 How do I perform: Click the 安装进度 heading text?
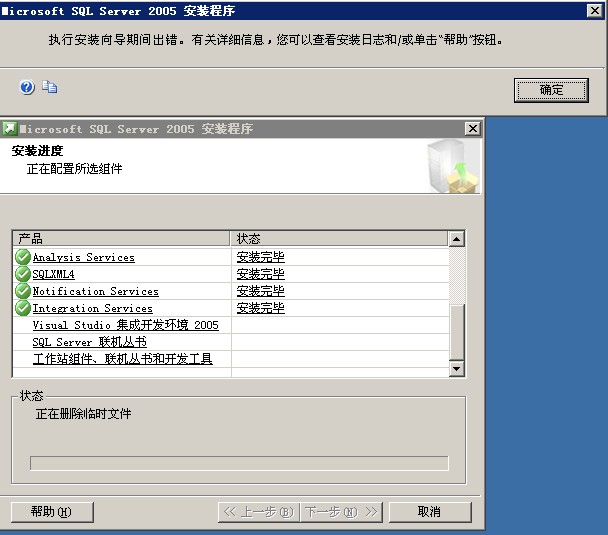tap(37, 151)
